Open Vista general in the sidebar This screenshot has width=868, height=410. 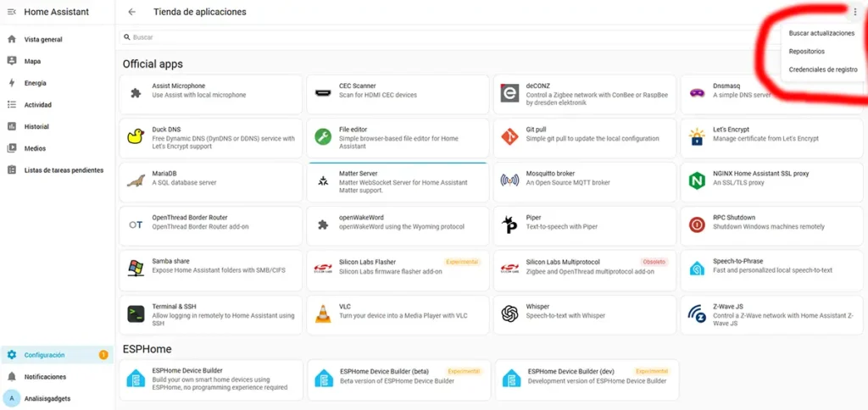coord(42,40)
